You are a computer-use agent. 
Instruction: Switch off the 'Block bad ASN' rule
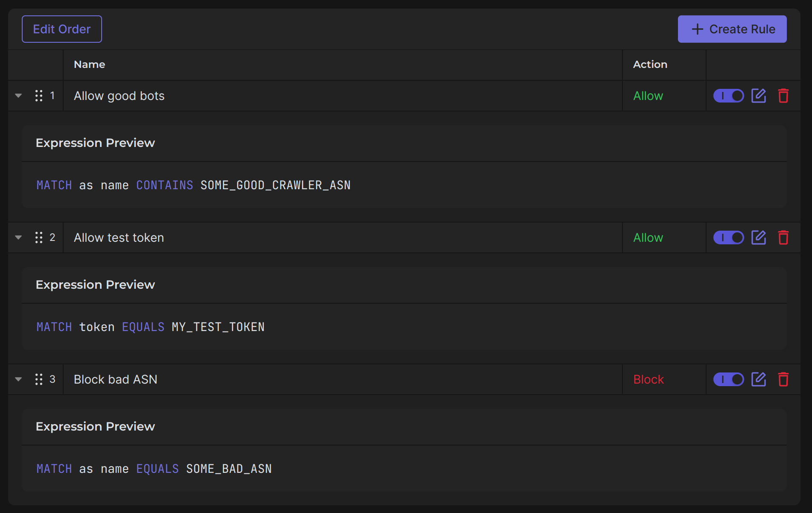pos(728,379)
